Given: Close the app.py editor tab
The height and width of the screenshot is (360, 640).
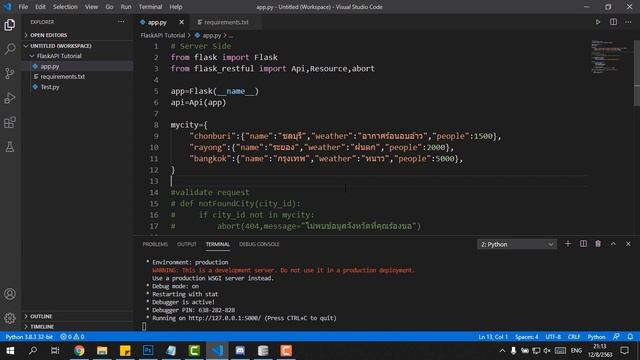Looking at the screenshot, I should tap(181, 22).
